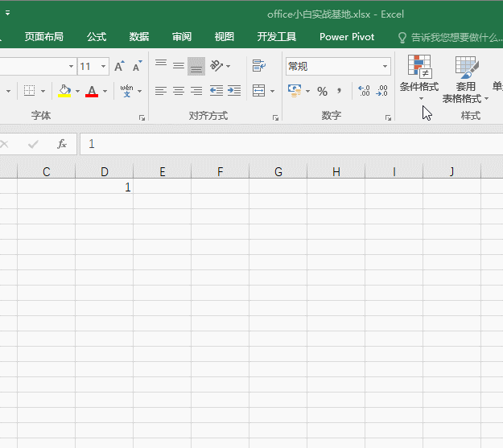The image size is (503, 448).
Task: Cancel formula bar entry with X
Action: click(5, 144)
